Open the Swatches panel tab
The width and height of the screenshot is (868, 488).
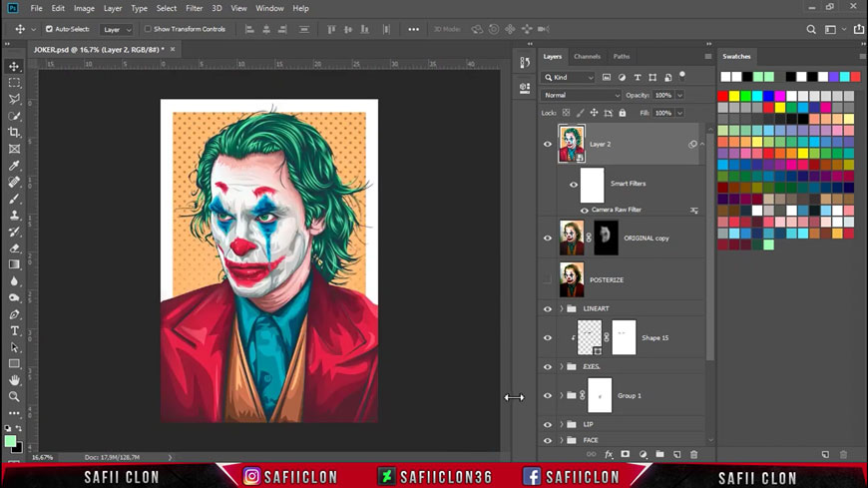[x=736, y=57]
